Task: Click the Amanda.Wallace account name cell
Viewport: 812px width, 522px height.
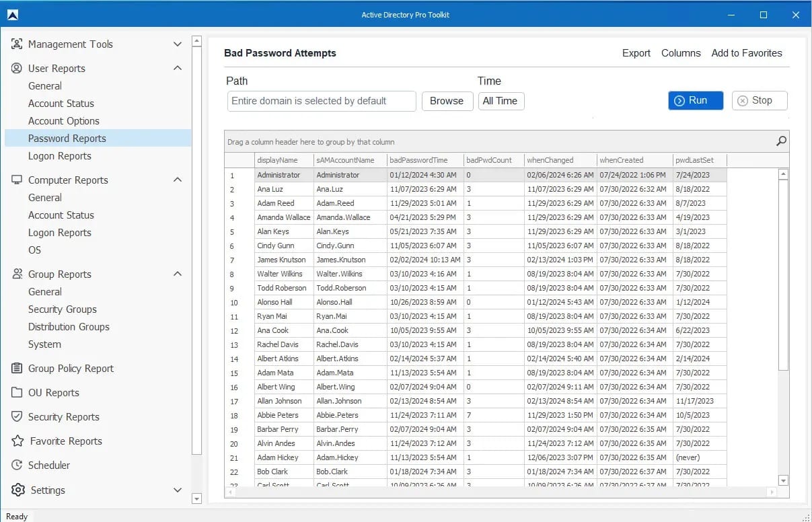Action: [x=350, y=217]
